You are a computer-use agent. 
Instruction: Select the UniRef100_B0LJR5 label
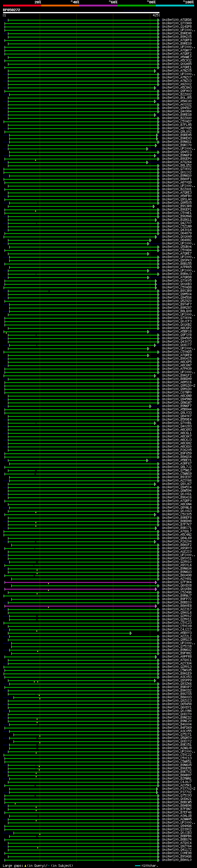(x=177, y=98)
